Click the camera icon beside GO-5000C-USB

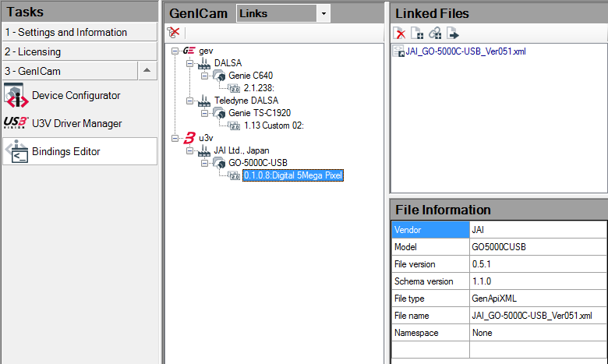coord(219,163)
